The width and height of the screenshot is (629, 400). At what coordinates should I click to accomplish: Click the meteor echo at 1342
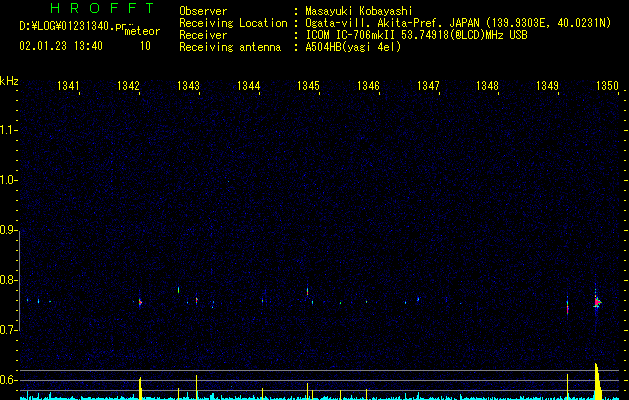[x=140, y=302]
